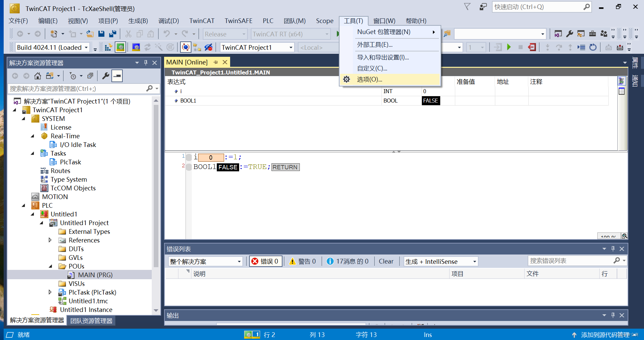Switch to table declaration view icon
This screenshot has height=340, width=644.
tap(622, 91)
